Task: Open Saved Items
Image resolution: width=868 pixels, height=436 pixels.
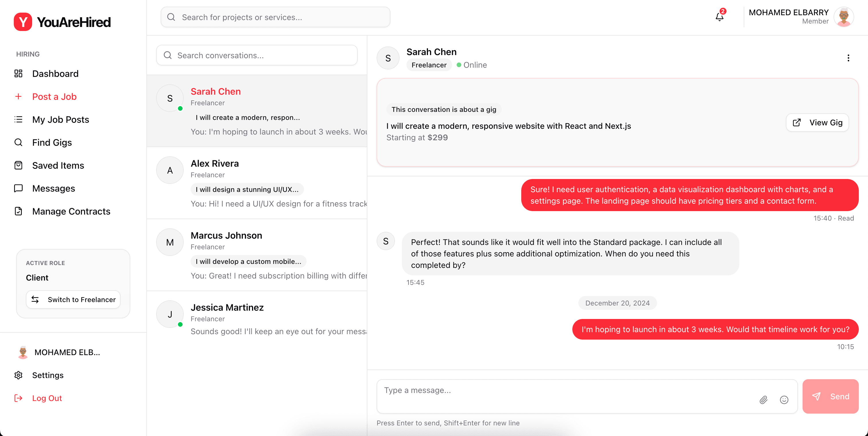Action: [58, 165]
